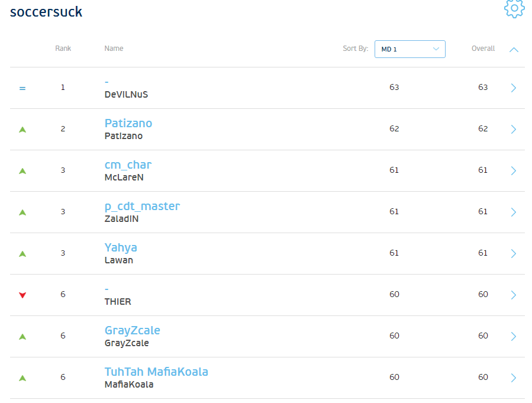This screenshot has height=403, width=532.
Task: Open league settings gear icon
Action: (514, 8)
